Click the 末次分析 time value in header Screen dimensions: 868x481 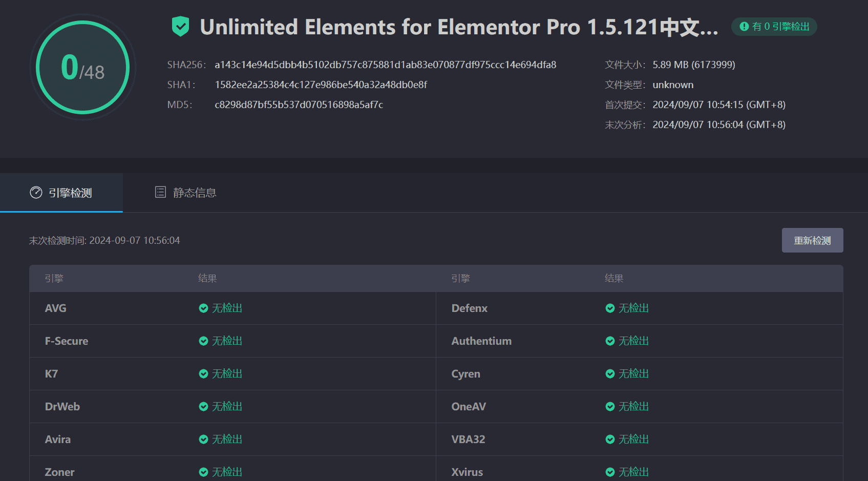pos(718,125)
